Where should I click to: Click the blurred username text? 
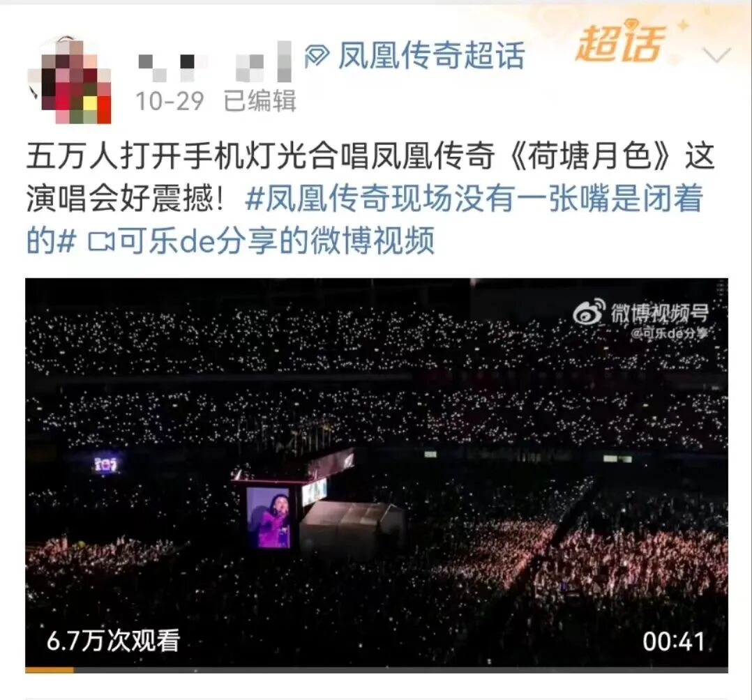[214, 62]
